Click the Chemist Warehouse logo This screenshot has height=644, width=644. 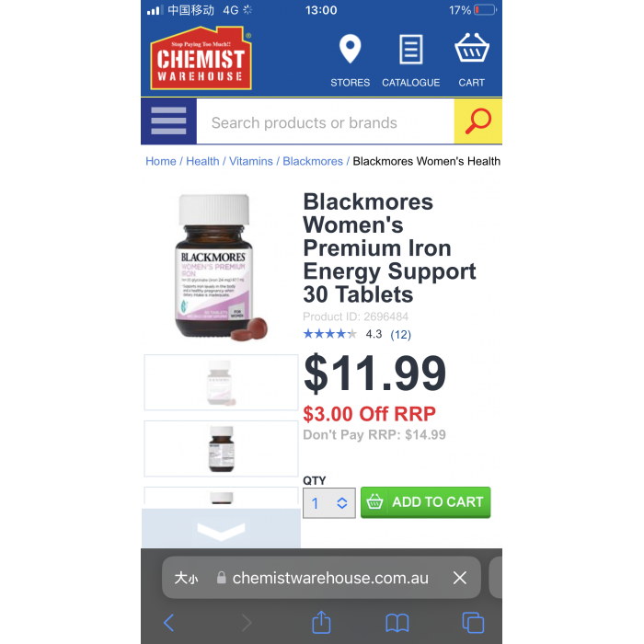point(201,58)
